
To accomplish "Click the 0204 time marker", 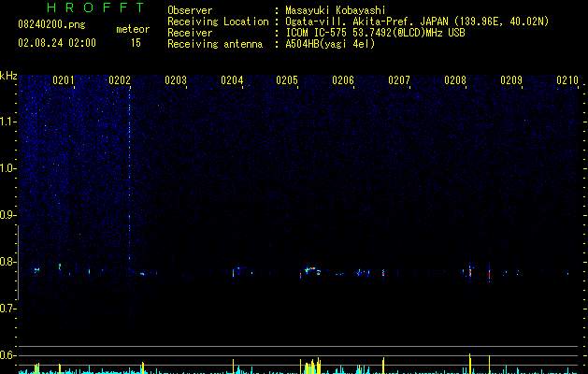I will click(x=232, y=80).
